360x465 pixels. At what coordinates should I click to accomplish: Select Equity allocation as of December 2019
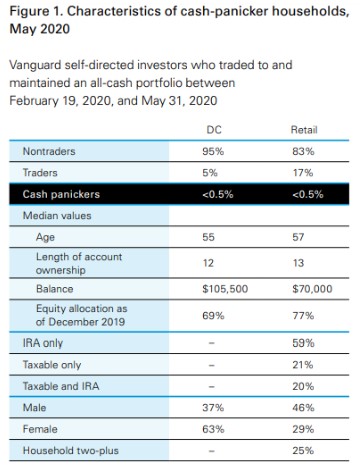pyautogui.click(x=82, y=315)
